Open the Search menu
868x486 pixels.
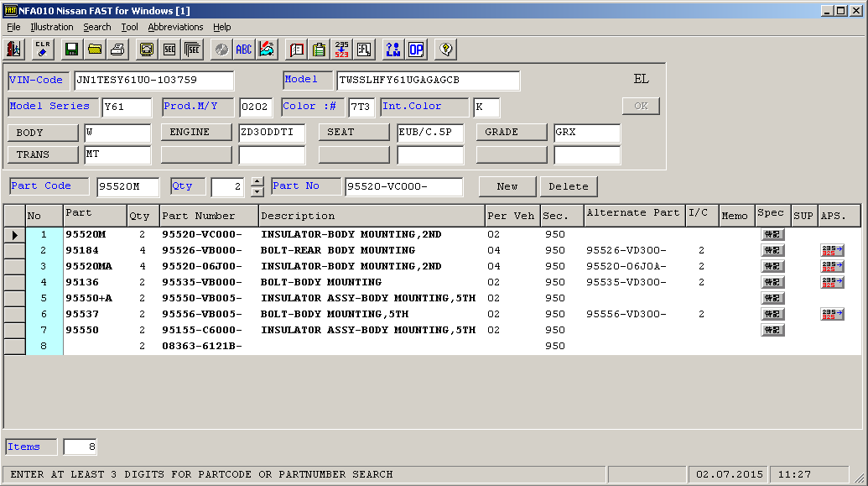pyautogui.click(x=97, y=27)
